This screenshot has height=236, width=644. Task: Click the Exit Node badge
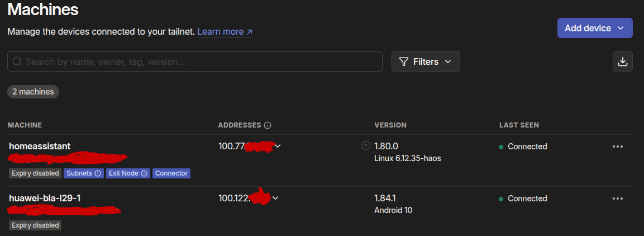tap(128, 173)
